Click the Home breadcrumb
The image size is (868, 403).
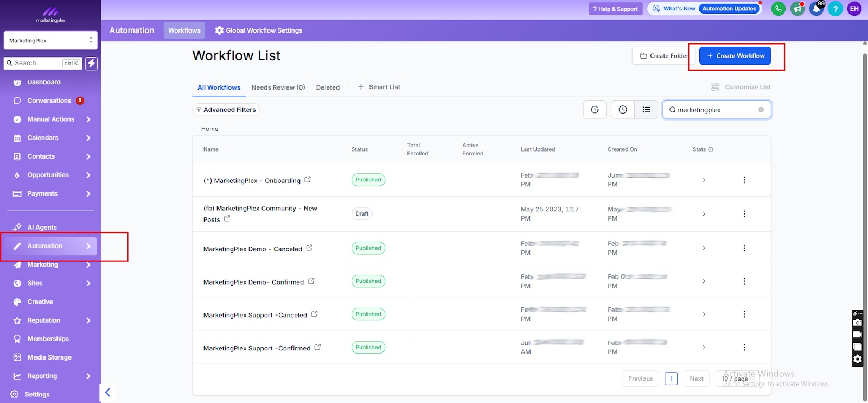click(209, 129)
